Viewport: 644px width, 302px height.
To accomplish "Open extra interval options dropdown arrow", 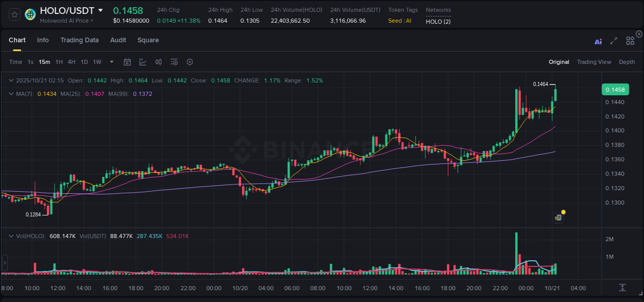I will tap(111, 62).
